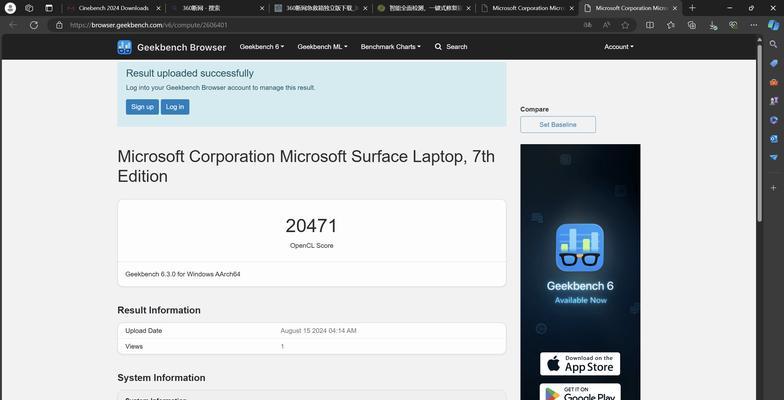Open the Copilot icon in the toolbar

(x=774, y=25)
